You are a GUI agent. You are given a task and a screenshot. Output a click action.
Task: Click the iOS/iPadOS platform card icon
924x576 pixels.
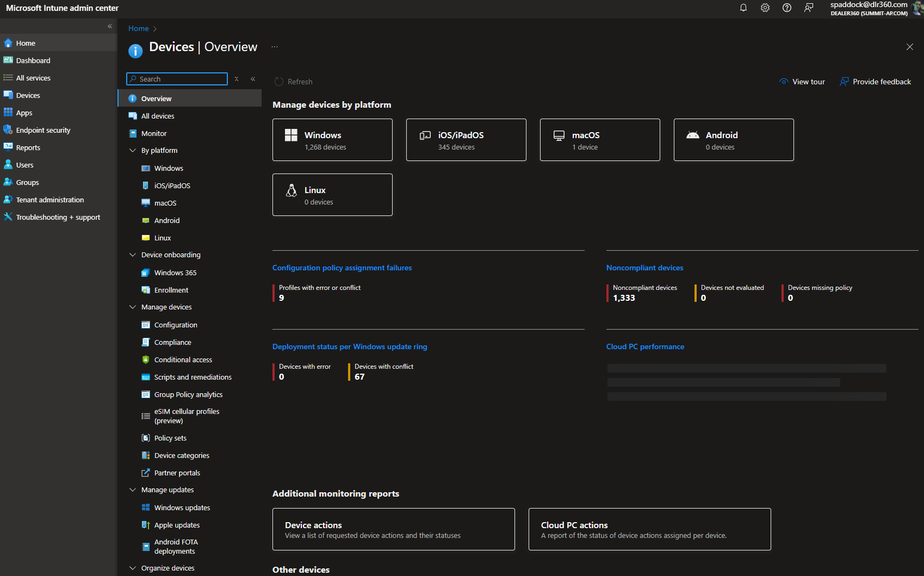click(425, 135)
